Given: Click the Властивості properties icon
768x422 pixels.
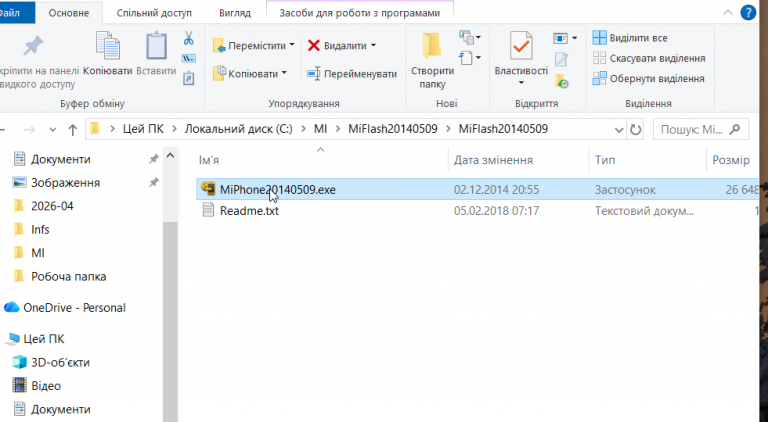Looking at the screenshot, I should click(x=521, y=46).
